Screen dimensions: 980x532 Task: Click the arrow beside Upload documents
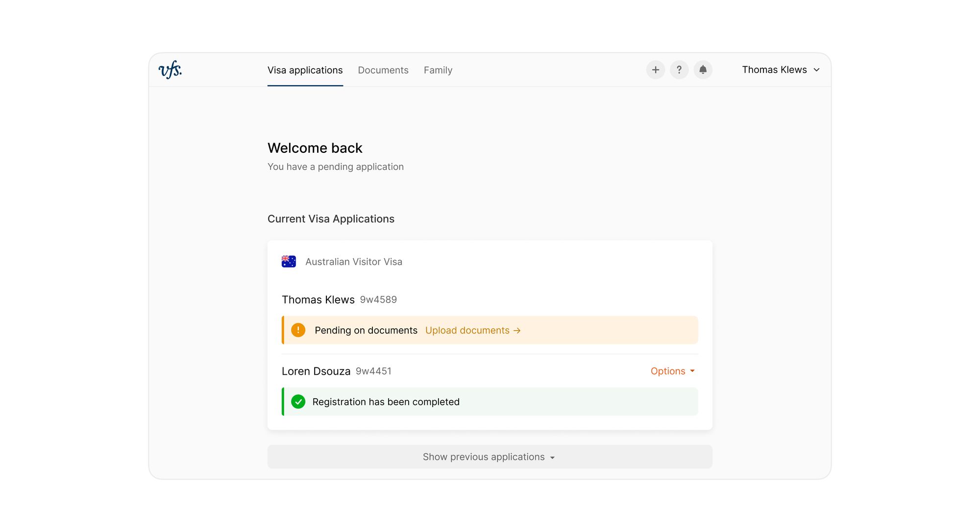coord(517,331)
